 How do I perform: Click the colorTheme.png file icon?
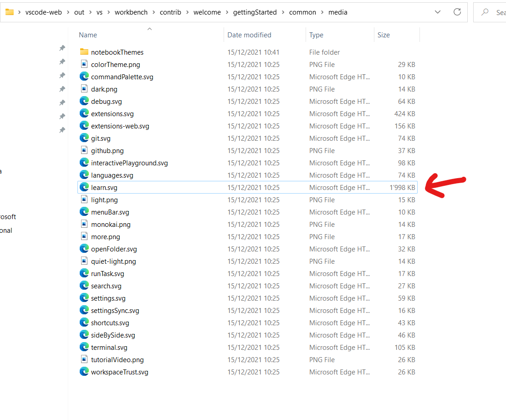84,64
